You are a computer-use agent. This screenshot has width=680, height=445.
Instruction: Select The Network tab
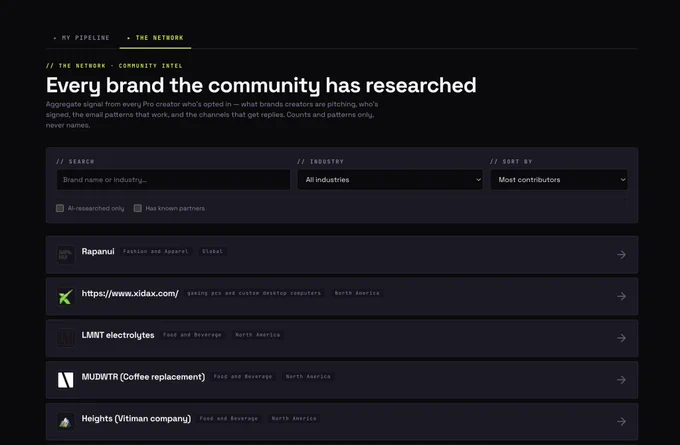pos(155,38)
